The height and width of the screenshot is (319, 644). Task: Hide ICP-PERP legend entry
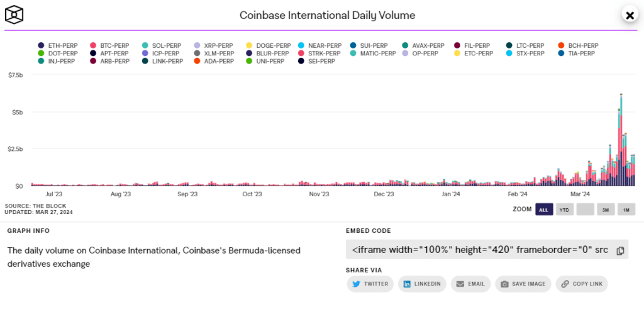point(160,53)
